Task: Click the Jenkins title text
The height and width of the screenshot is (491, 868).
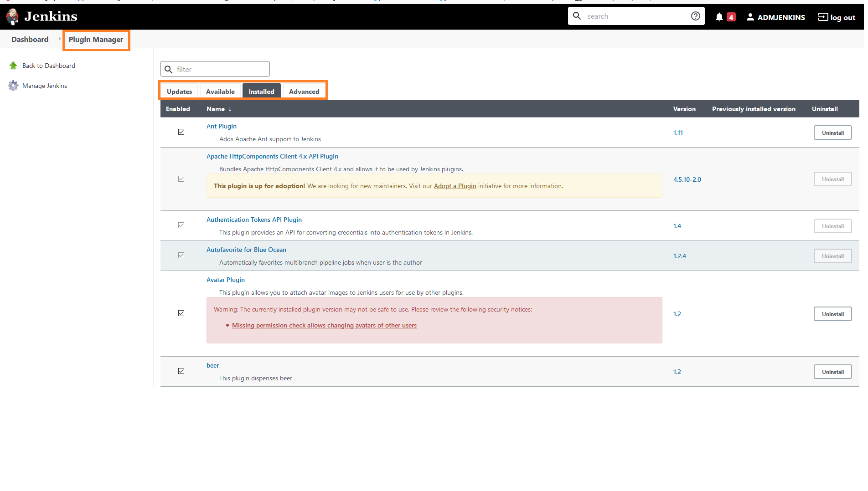Action: click(51, 16)
